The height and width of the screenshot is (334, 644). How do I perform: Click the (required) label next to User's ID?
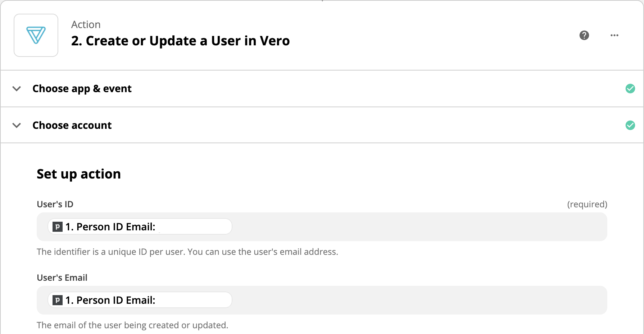tap(587, 204)
